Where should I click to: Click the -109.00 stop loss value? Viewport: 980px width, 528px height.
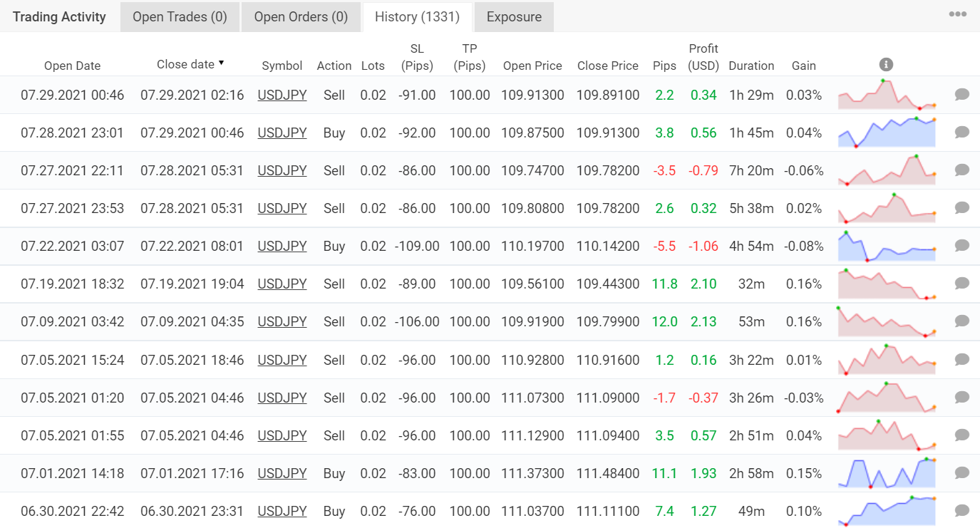(x=417, y=246)
